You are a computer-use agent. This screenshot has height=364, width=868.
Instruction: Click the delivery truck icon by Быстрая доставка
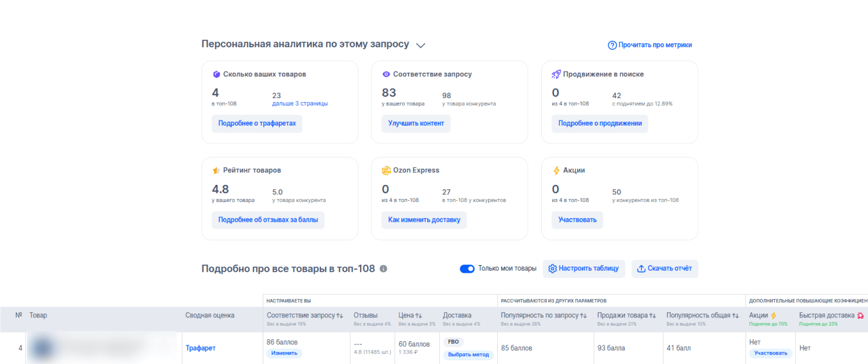click(860, 316)
